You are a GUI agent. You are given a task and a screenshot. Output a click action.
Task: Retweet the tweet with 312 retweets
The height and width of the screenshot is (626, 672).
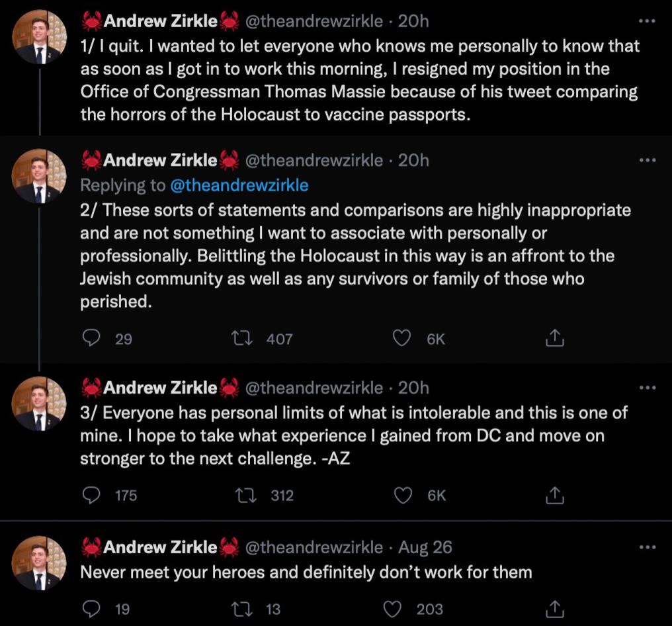[x=247, y=495]
